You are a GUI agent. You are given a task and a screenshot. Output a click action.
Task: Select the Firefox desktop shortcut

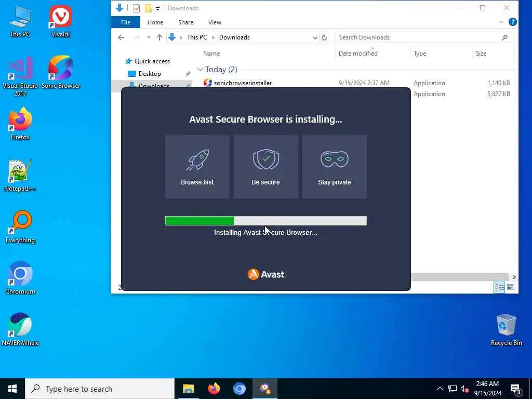pos(20,124)
